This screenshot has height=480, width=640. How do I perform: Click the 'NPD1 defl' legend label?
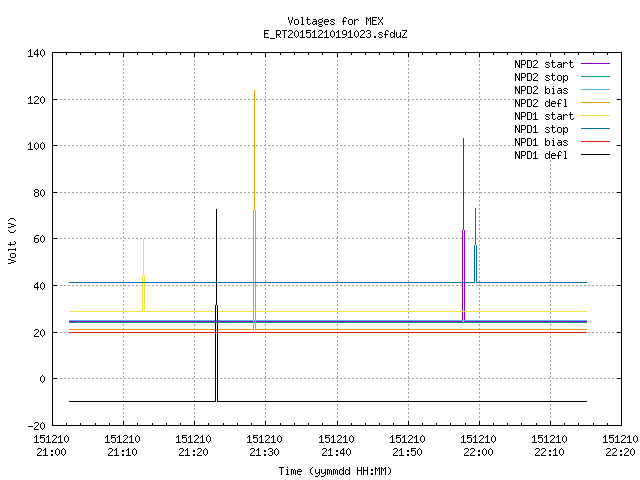click(541, 156)
